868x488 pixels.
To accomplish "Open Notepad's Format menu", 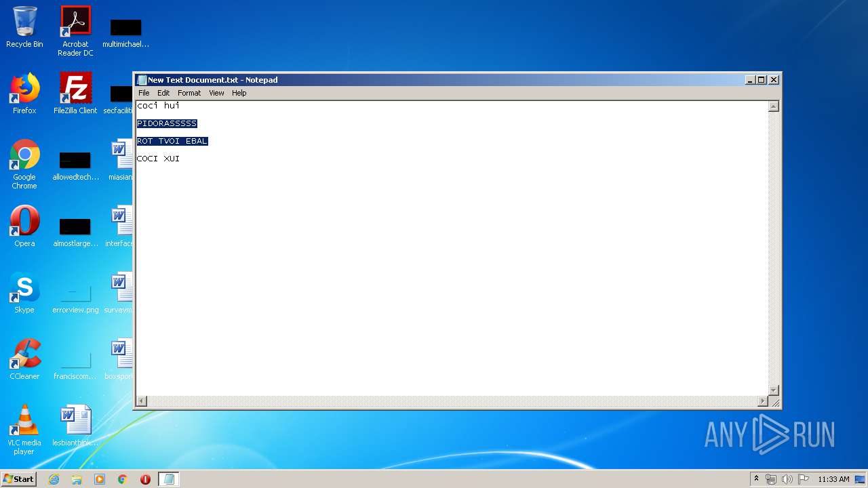I will [x=189, y=93].
